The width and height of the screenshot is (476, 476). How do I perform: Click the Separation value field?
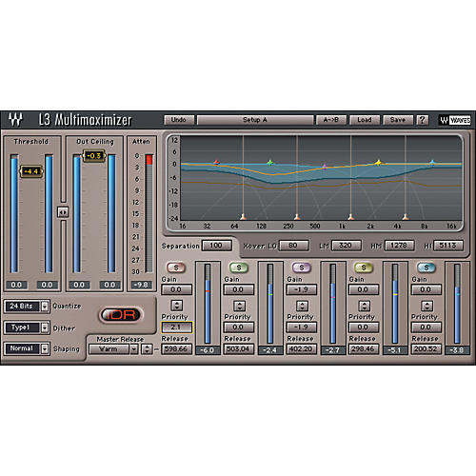coord(216,246)
